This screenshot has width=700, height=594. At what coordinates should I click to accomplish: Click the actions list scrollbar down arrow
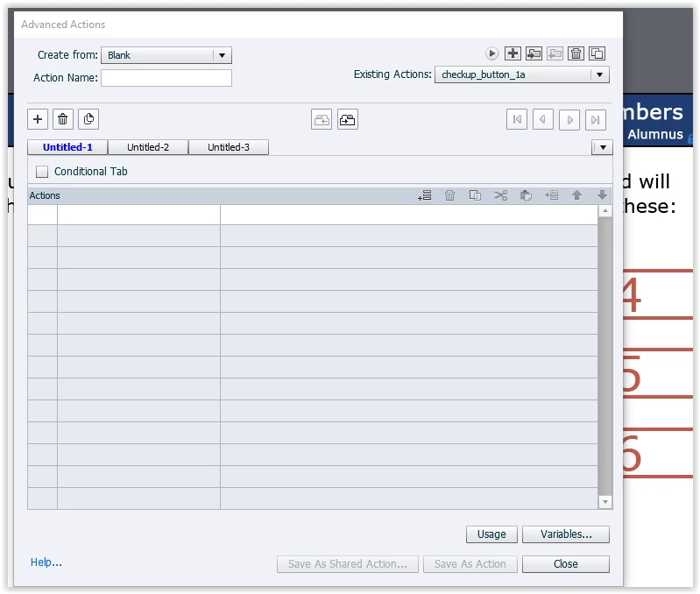(605, 502)
